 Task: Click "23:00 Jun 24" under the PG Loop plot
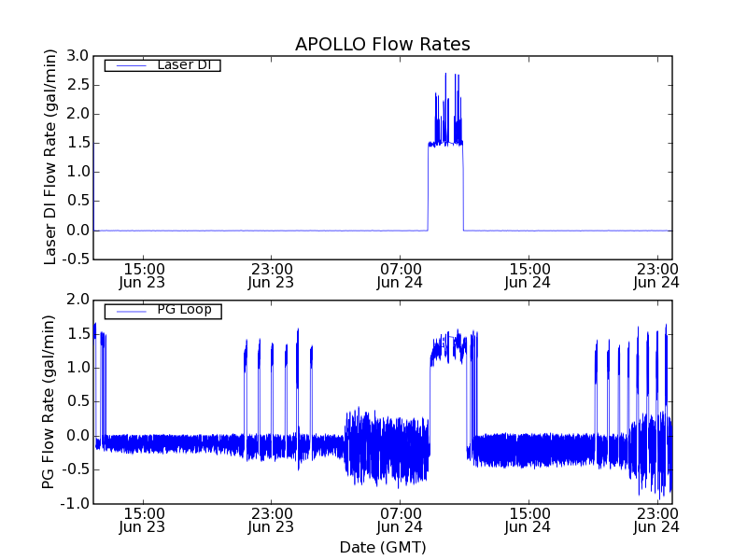coord(657,521)
